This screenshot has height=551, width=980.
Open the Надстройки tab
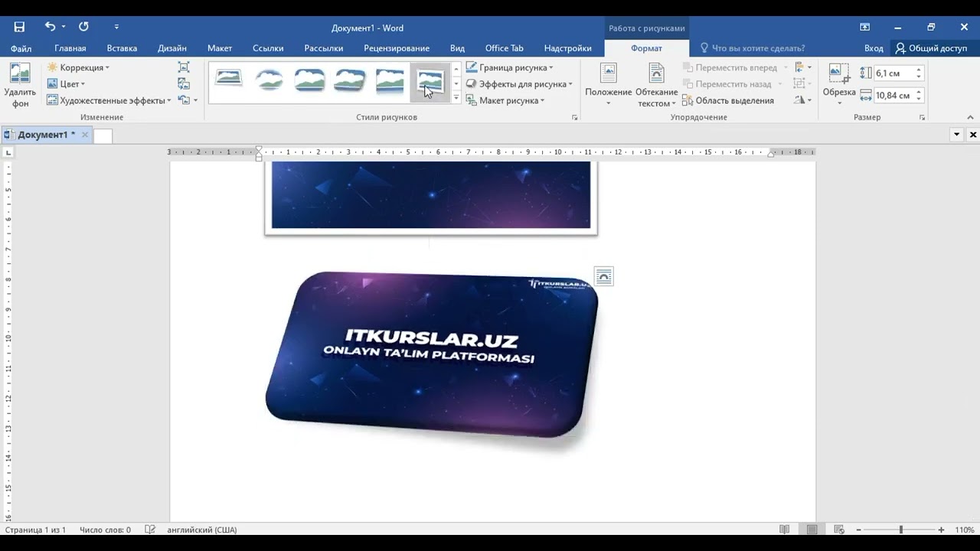pos(568,48)
